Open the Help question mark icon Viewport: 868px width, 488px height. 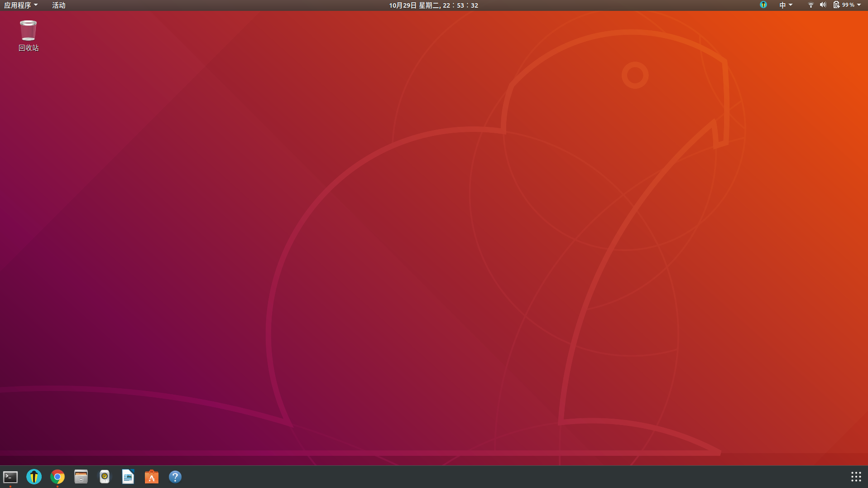pyautogui.click(x=175, y=477)
